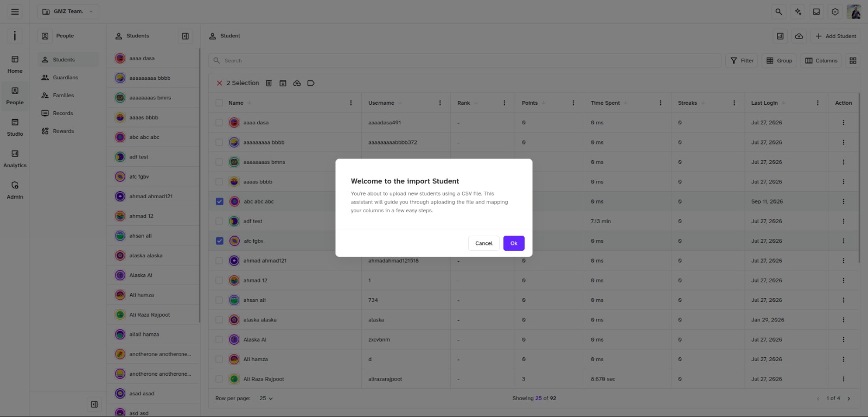Open Studio in left navigation
This screenshot has height=417, width=868.
click(15, 128)
